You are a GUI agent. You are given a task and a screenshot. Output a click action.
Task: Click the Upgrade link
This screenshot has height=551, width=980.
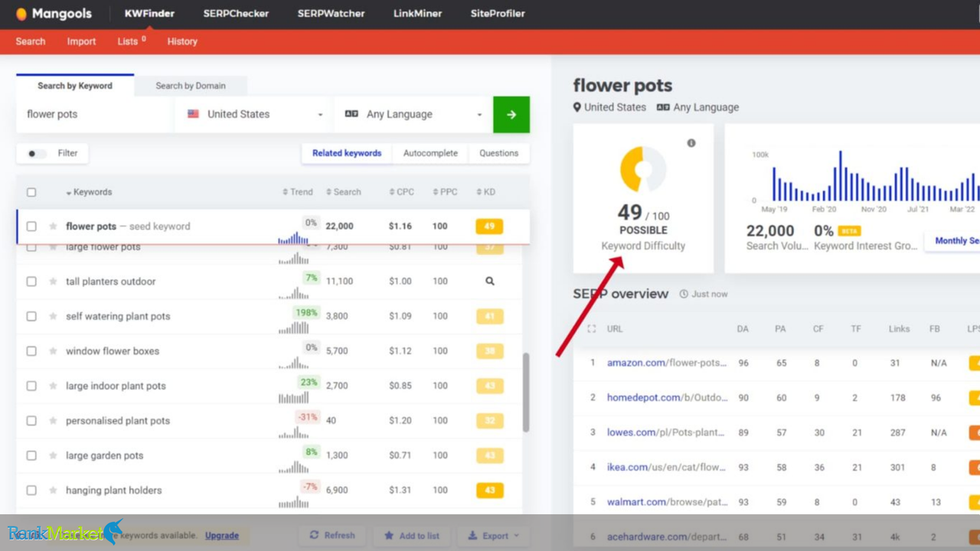coord(222,536)
